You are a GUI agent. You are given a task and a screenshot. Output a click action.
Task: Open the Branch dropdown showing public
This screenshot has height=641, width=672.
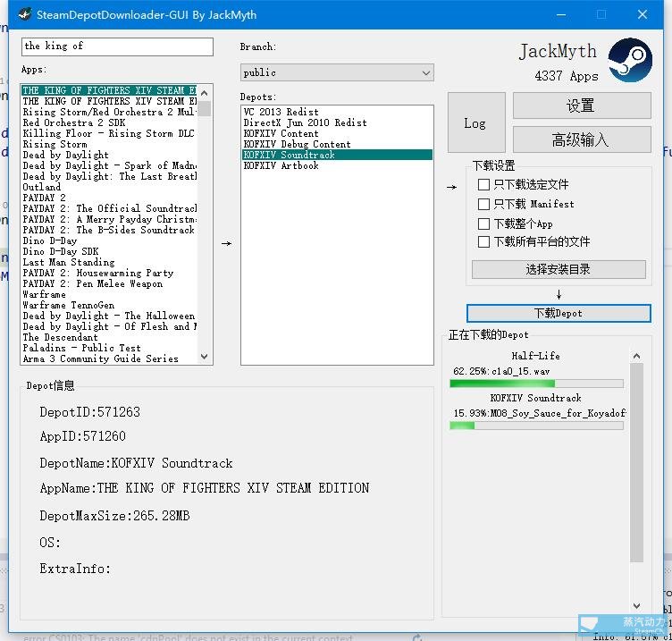click(337, 72)
